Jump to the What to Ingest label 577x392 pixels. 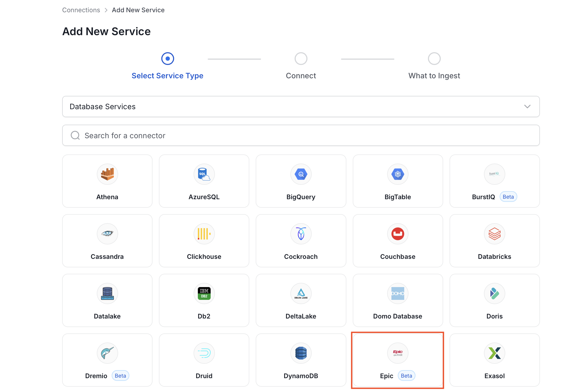[x=434, y=76]
